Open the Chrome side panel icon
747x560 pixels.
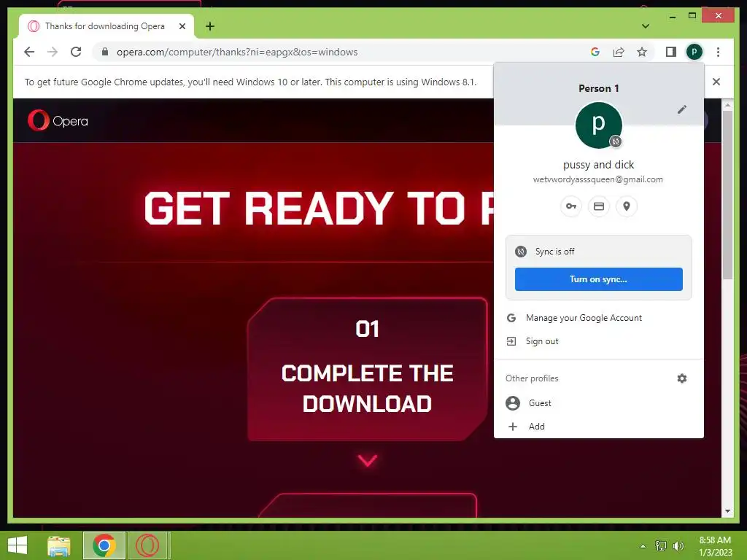[x=671, y=52]
